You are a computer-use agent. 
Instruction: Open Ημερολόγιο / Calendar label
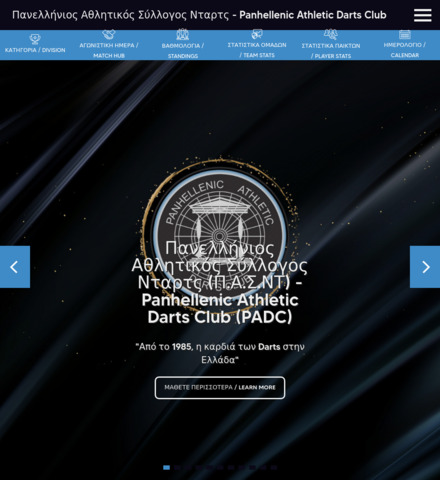coord(405,50)
